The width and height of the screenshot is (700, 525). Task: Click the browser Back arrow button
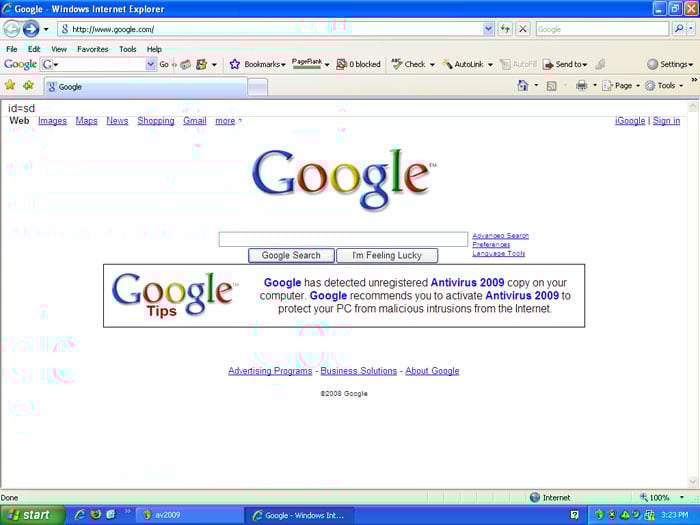click(x=12, y=29)
